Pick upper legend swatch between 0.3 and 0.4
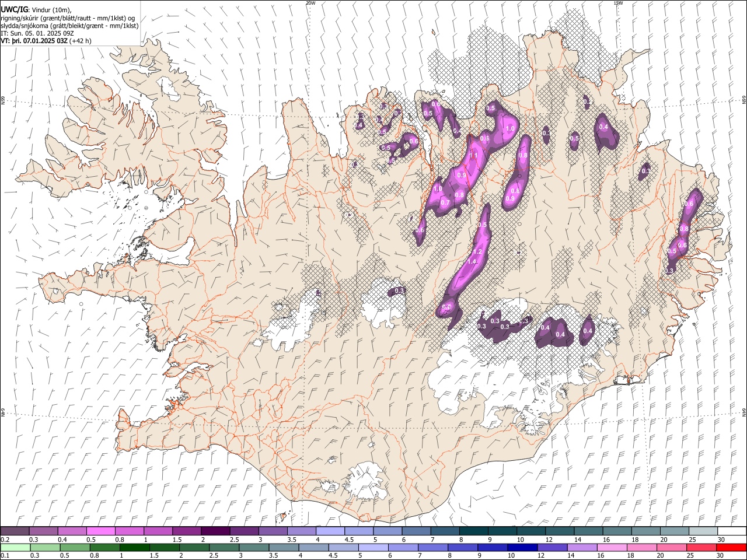This screenshot has height=560, width=747. click(x=43, y=531)
